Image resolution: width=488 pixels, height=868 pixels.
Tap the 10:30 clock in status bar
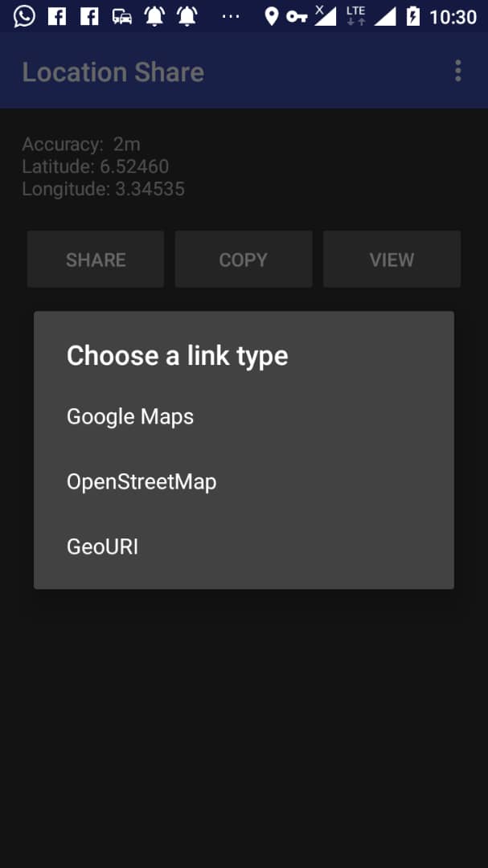[453, 17]
